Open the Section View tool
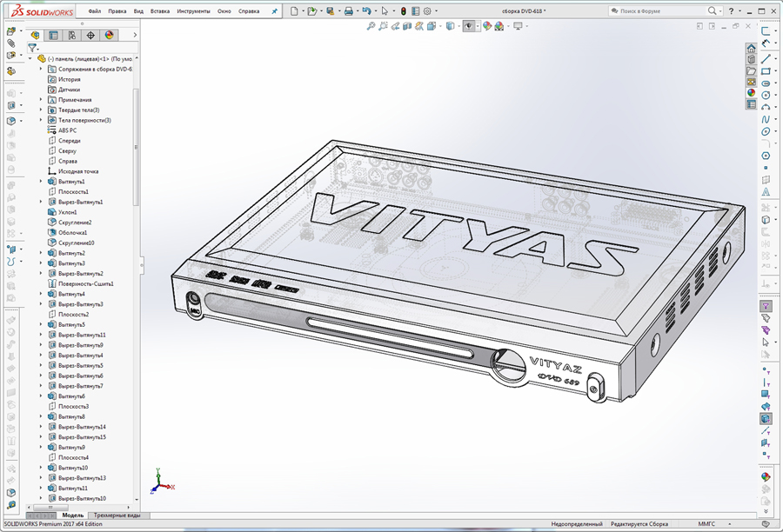This screenshot has height=532, width=783. [x=406, y=27]
